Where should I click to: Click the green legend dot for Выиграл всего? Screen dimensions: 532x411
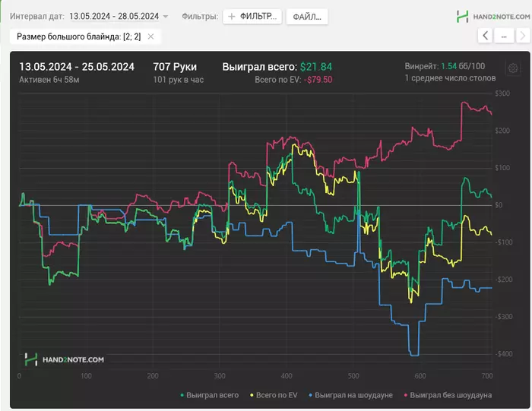click(x=182, y=395)
